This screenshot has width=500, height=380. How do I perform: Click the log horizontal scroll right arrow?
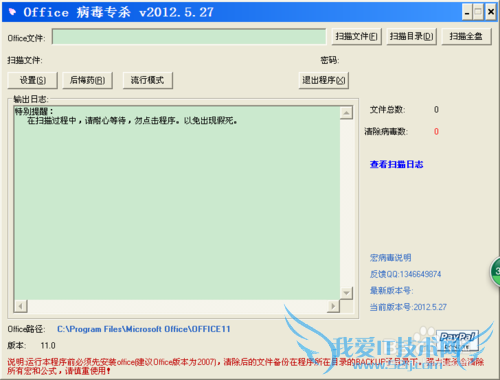coord(333,306)
